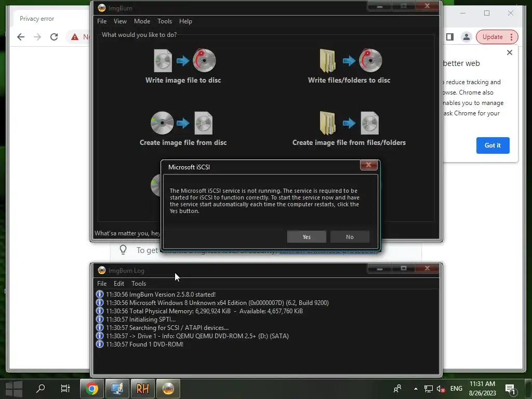Open taskbar Search
532x399 pixels.
pos(41,388)
